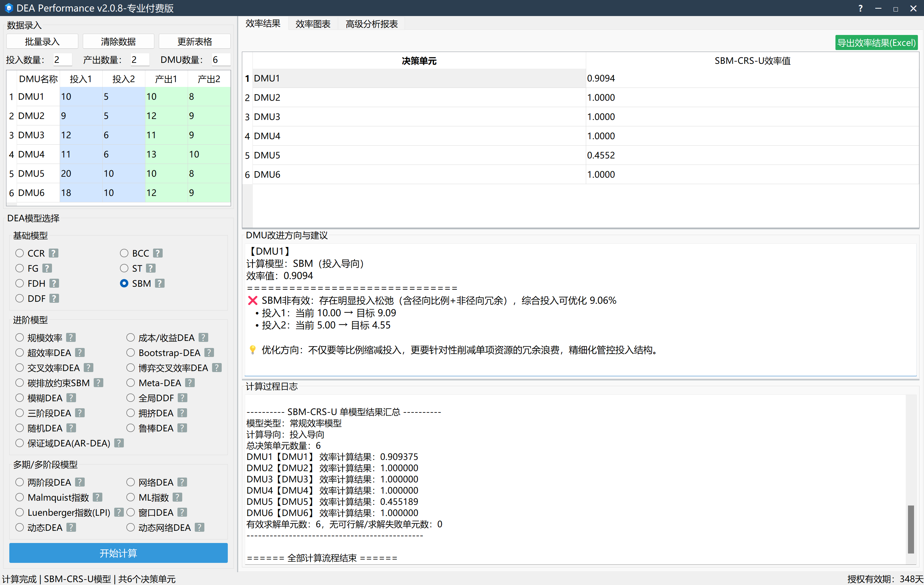Open help icon beside FG model
The width and height of the screenshot is (924, 585).
click(47, 268)
